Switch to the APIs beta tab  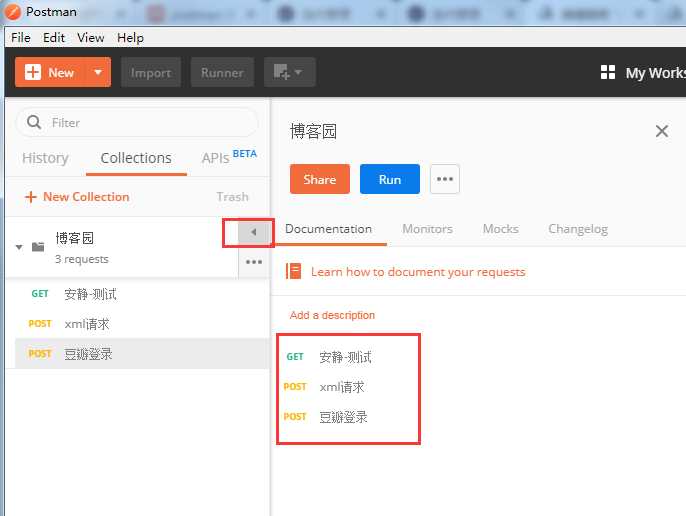[x=229, y=157]
